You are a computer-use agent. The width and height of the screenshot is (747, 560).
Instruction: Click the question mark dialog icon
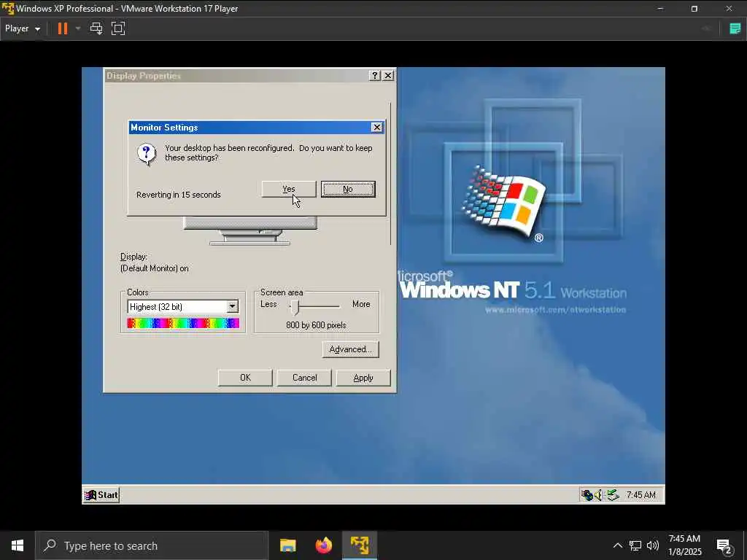coord(146,154)
